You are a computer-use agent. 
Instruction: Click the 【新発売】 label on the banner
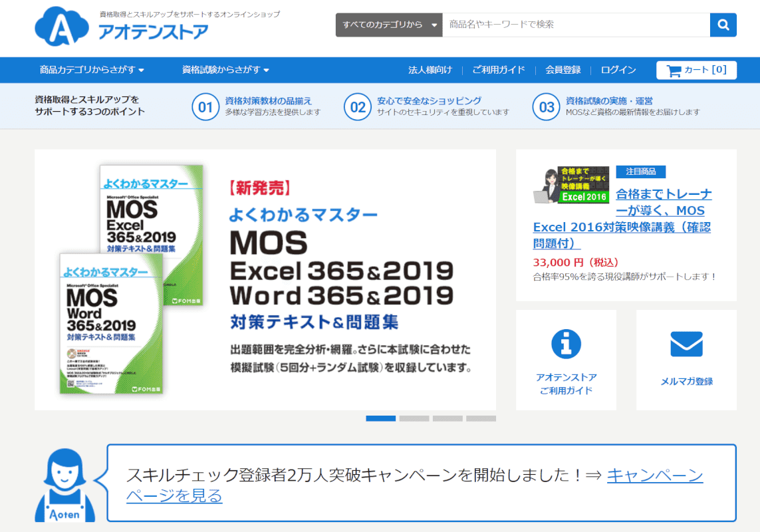tap(260, 188)
